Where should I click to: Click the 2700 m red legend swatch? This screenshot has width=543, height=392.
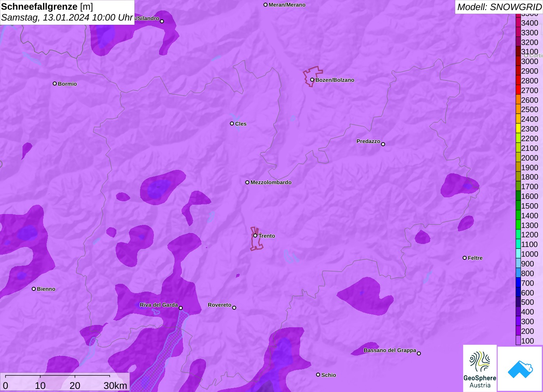pyautogui.click(x=518, y=90)
